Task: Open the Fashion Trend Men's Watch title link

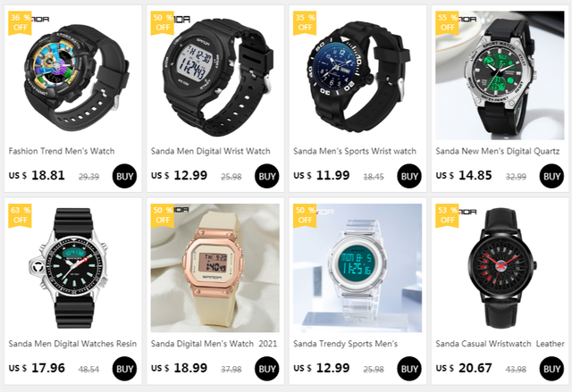Action: (62, 151)
